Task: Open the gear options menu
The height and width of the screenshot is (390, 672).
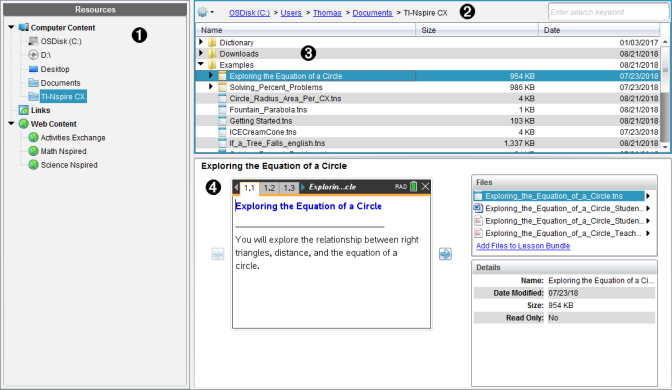Action: [x=205, y=12]
